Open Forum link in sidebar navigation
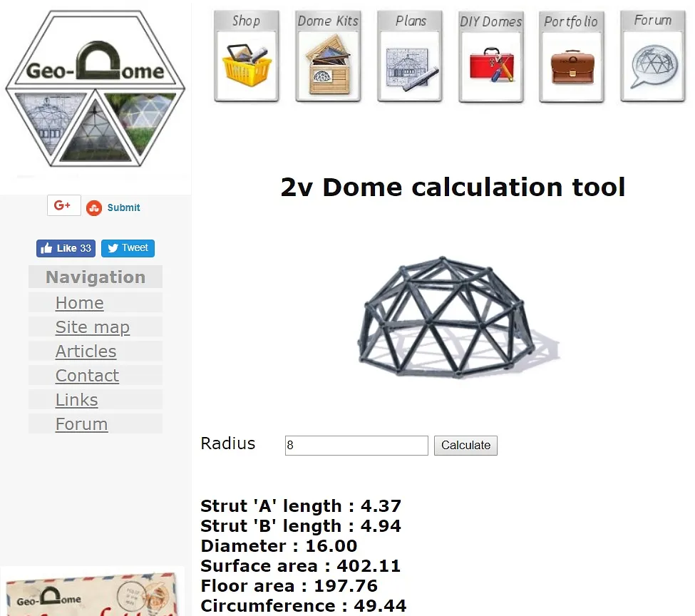Image resolution: width=695 pixels, height=616 pixels. [81, 424]
